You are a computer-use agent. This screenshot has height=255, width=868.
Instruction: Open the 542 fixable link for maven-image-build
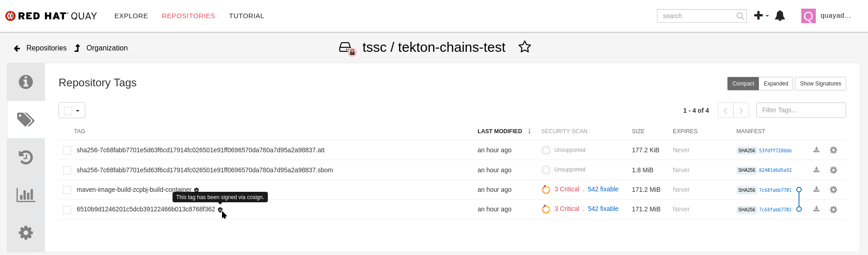[603, 189]
